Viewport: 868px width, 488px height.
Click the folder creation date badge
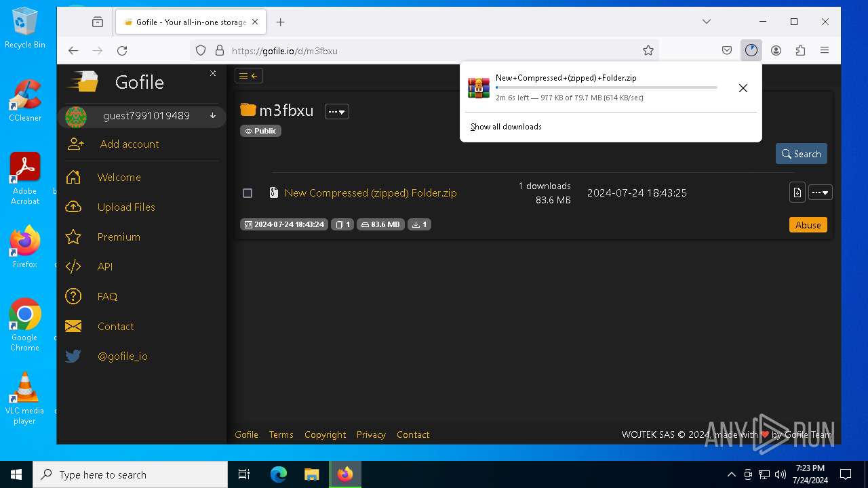pyautogui.click(x=284, y=224)
